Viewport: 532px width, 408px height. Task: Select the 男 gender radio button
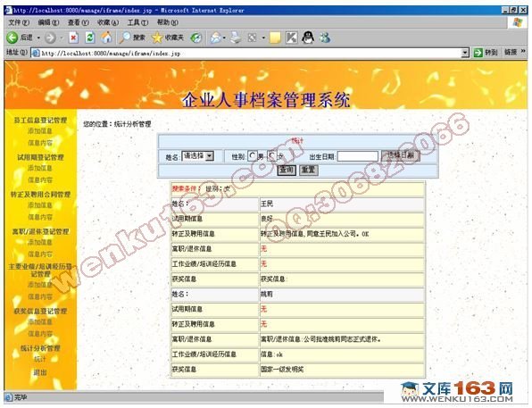tap(252, 156)
